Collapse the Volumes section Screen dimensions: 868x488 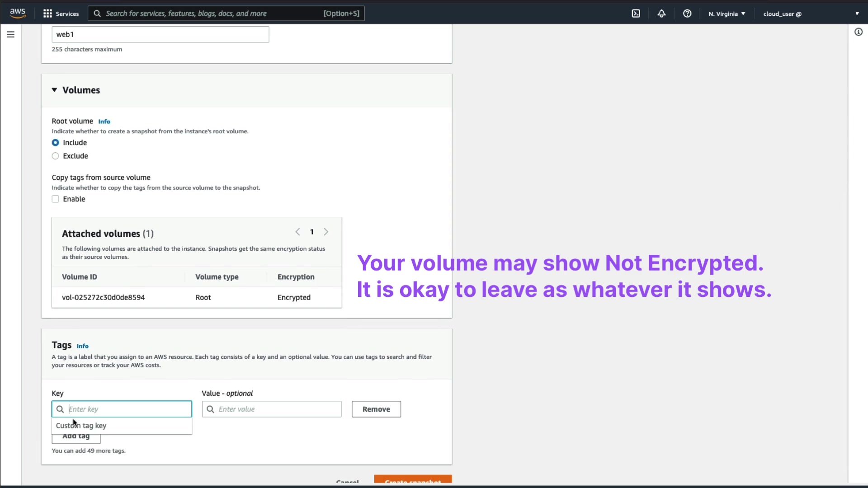[x=54, y=90]
